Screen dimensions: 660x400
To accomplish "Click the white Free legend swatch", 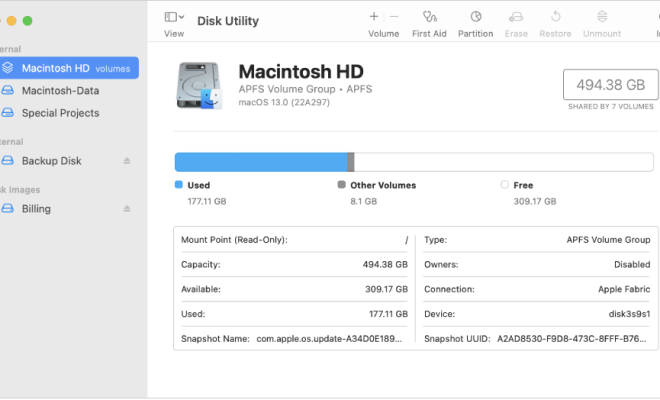I will point(504,184).
